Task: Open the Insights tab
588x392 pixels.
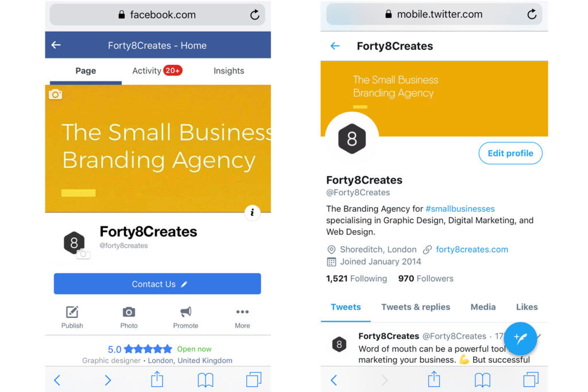Action: [x=229, y=71]
